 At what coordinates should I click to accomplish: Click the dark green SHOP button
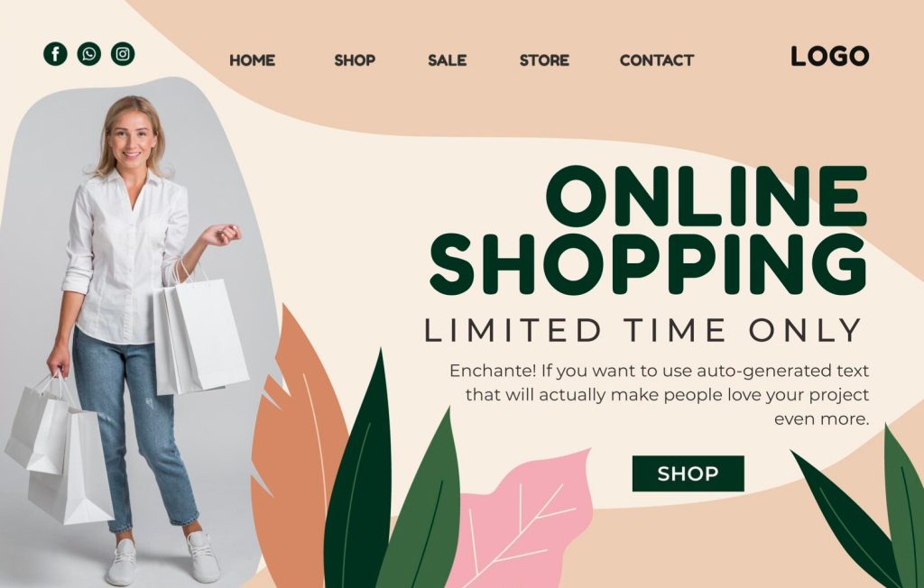coord(688,473)
